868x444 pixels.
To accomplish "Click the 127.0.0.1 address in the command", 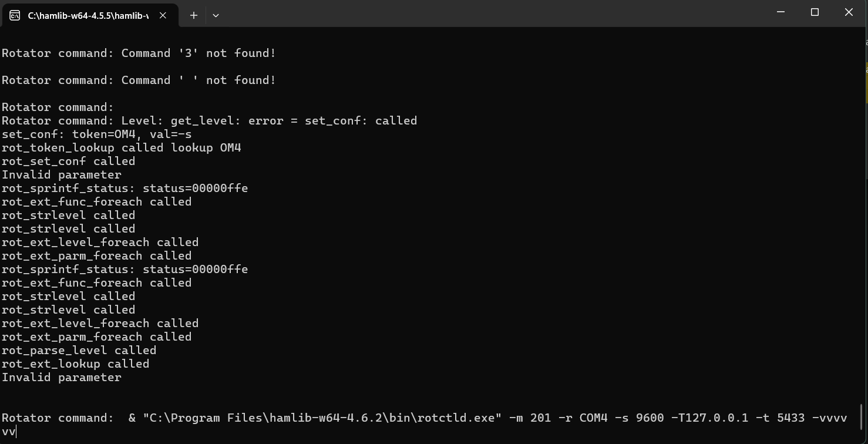I will pos(716,418).
